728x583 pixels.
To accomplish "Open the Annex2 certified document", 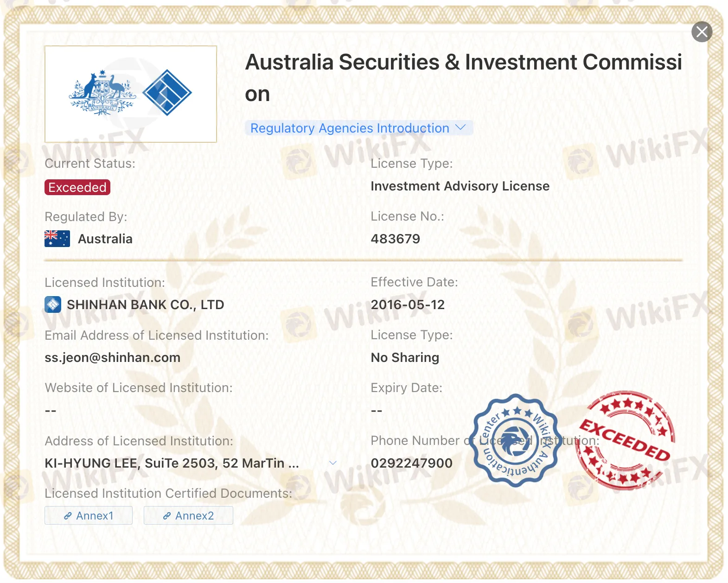I will tap(188, 515).
